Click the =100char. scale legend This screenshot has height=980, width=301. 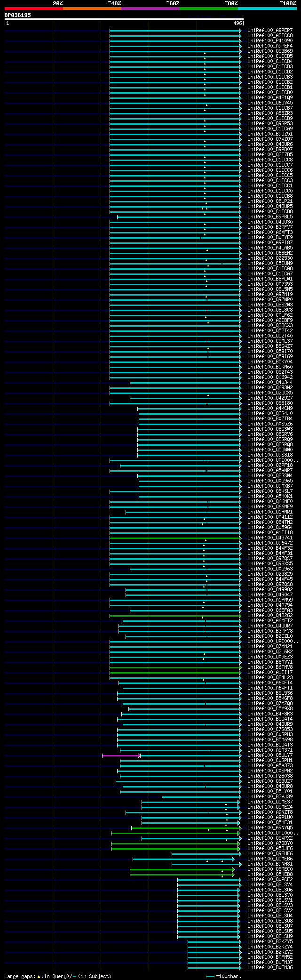coord(224,976)
